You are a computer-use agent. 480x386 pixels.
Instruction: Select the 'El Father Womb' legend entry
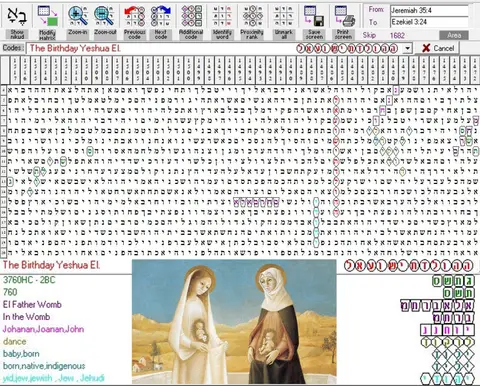[x=32, y=304]
